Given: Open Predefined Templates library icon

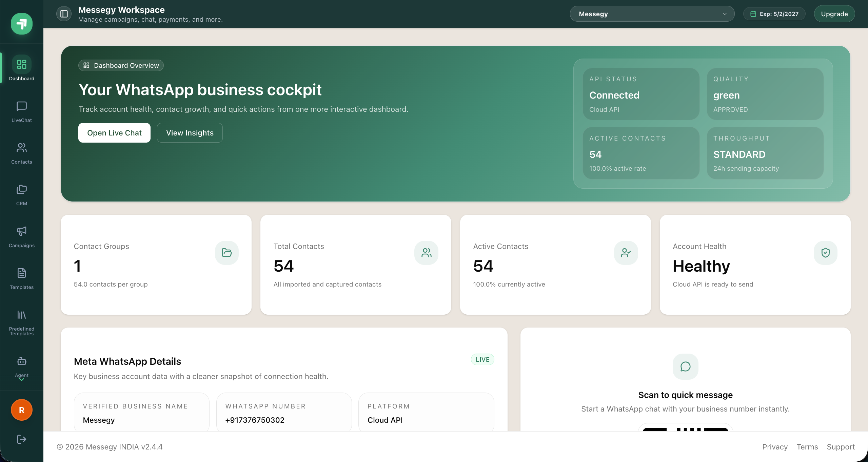Looking at the screenshot, I should coord(22,315).
